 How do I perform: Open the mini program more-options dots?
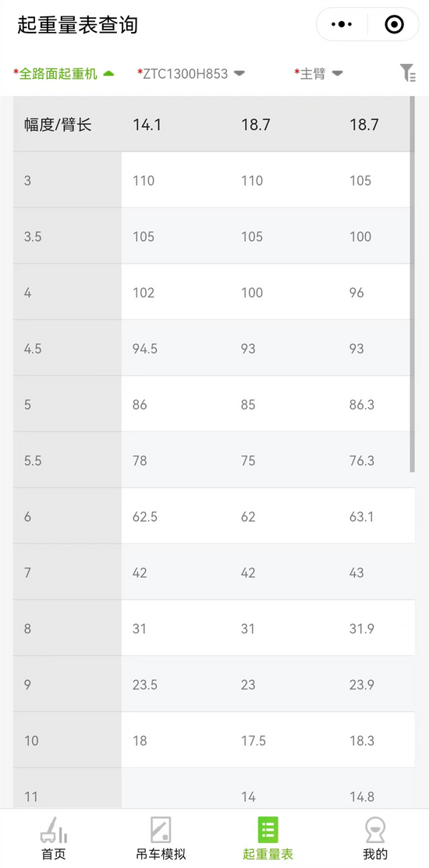[x=342, y=24]
